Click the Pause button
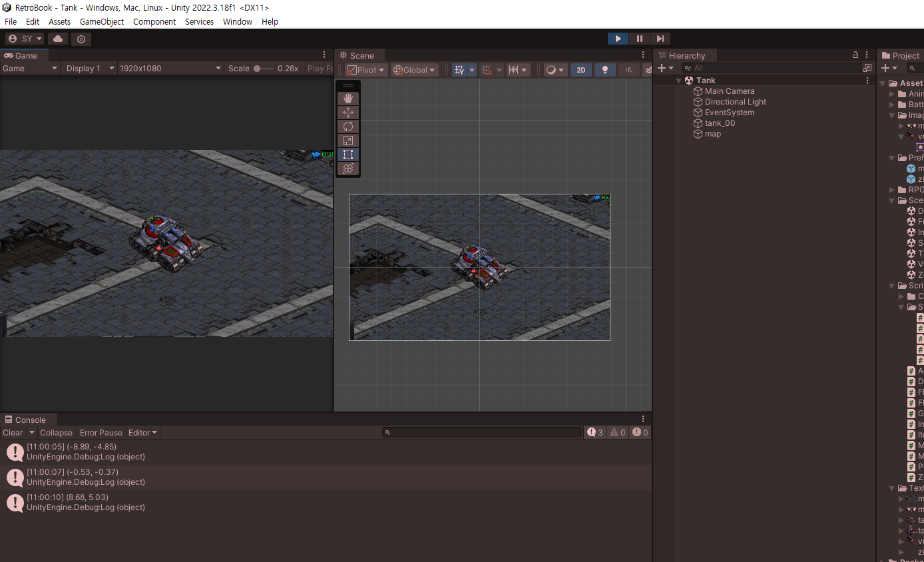The image size is (924, 562). tap(639, 39)
